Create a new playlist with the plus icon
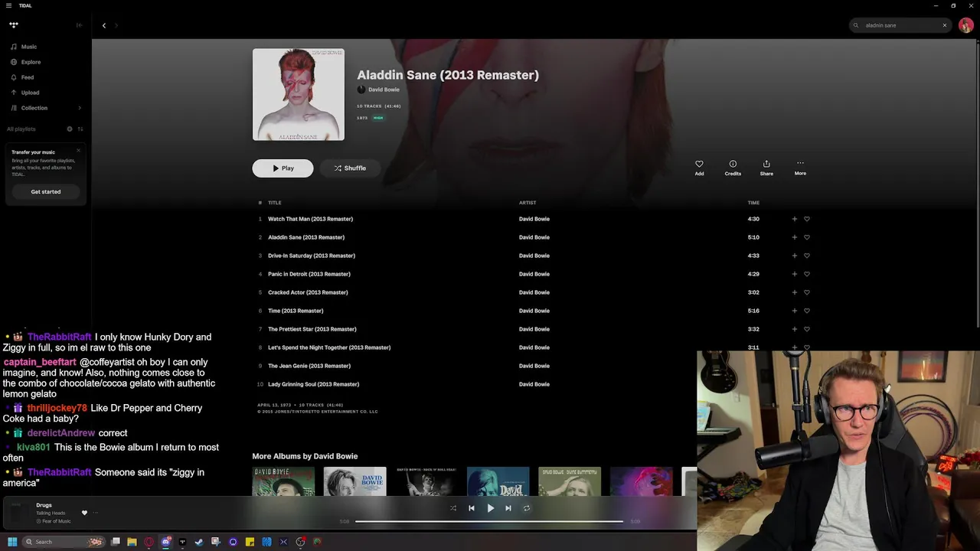This screenshot has width=980, height=551. (70, 129)
